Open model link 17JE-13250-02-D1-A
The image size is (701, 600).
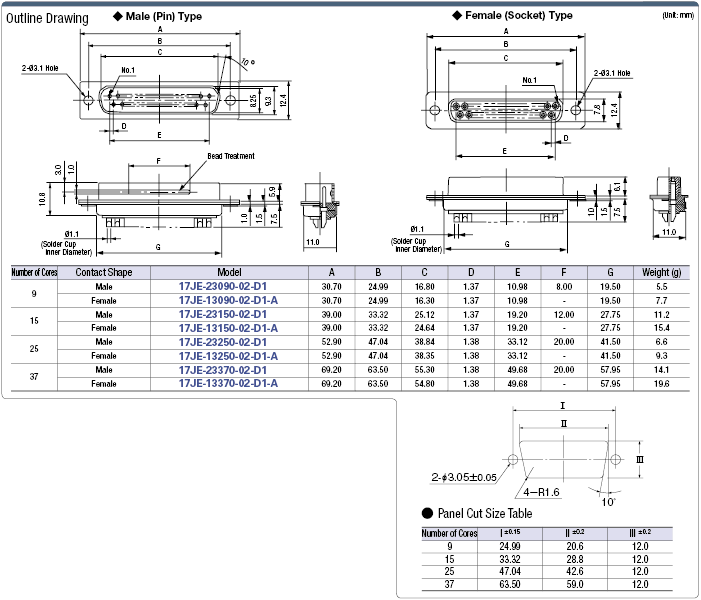click(228, 356)
